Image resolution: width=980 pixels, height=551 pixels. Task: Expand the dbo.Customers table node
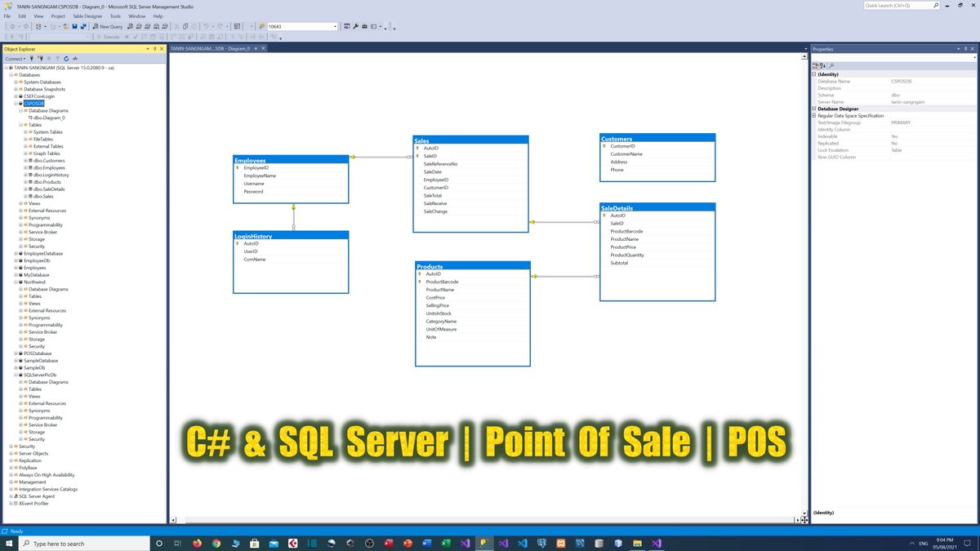point(25,161)
